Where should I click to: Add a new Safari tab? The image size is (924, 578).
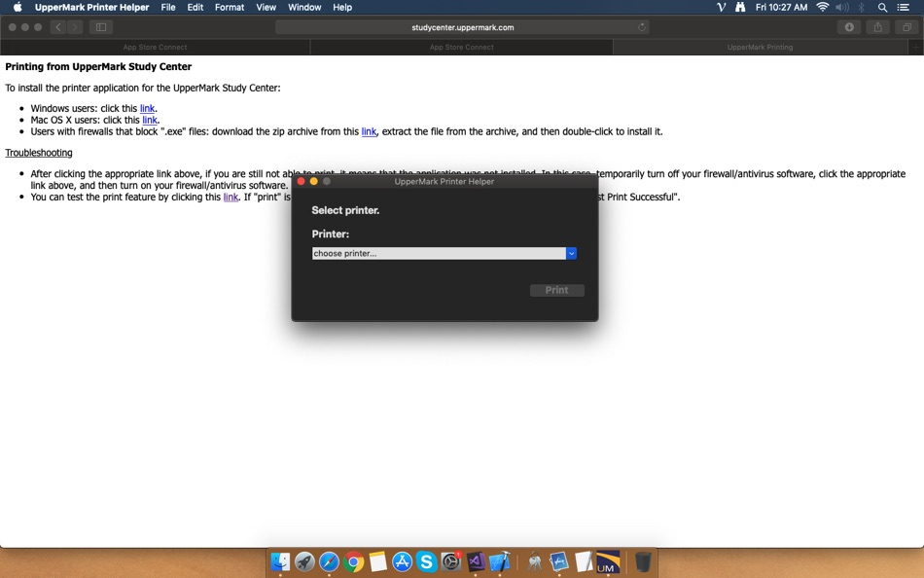916,47
